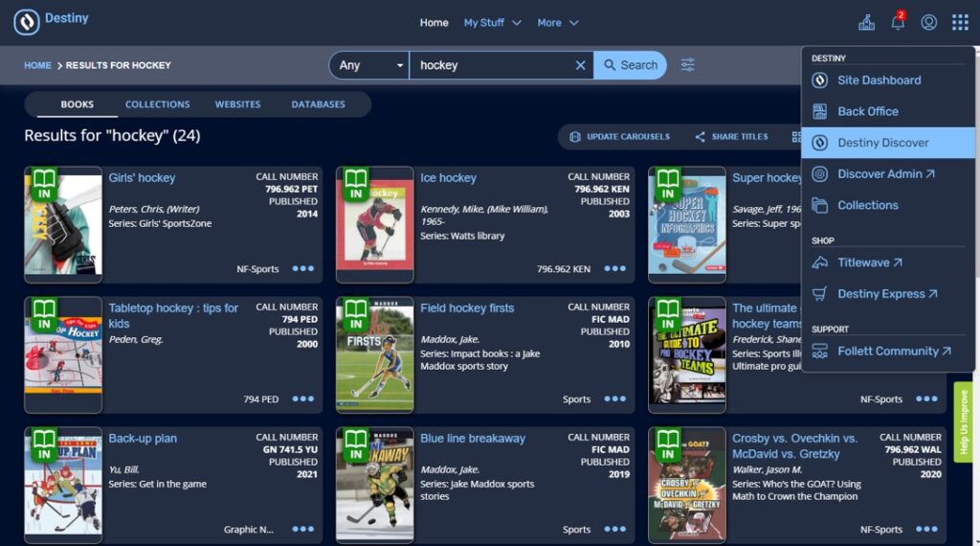The width and height of the screenshot is (980, 546).
Task: Expand the My Stuff menu
Action: point(492,22)
